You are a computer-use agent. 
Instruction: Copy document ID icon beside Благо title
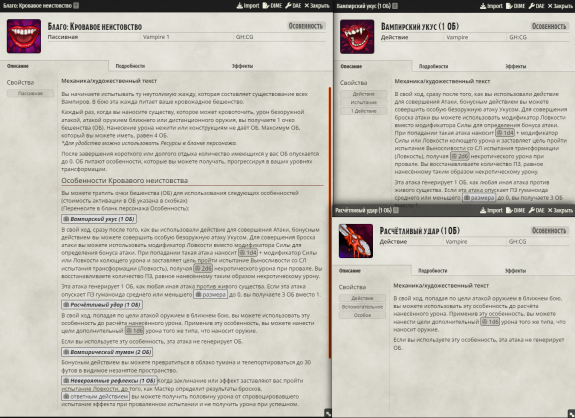pyautogui.click(x=76, y=6)
